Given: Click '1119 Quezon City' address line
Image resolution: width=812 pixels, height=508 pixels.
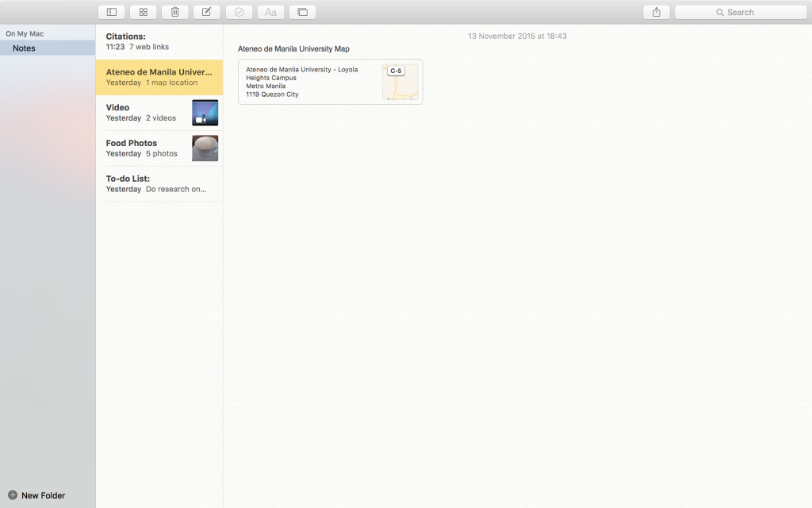Looking at the screenshot, I should click(273, 94).
